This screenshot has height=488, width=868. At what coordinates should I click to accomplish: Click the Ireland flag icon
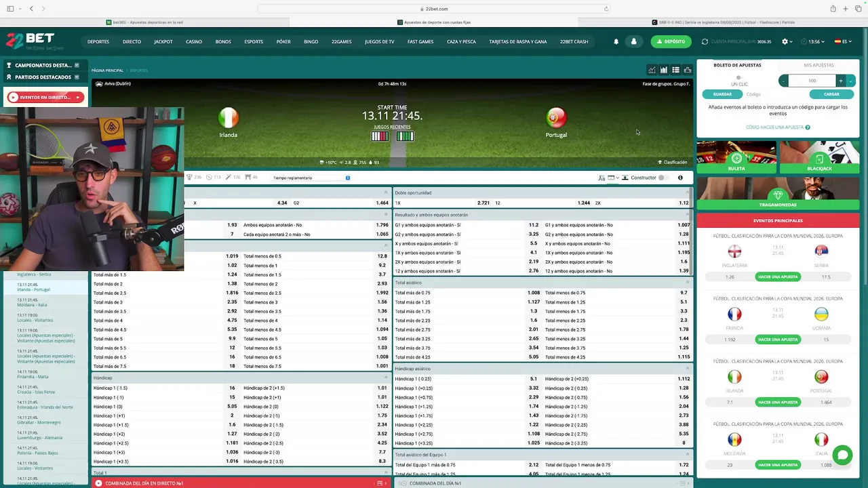[x=229, y=118]
